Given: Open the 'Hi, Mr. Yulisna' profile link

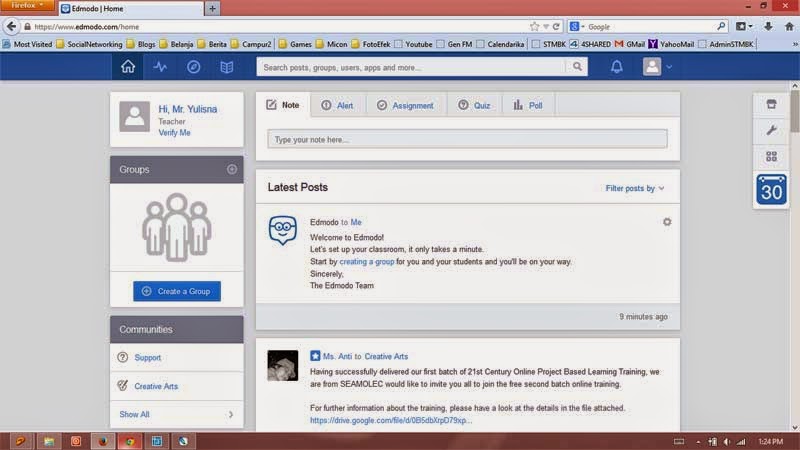Looking at the screenshot, I should (187, 109).
